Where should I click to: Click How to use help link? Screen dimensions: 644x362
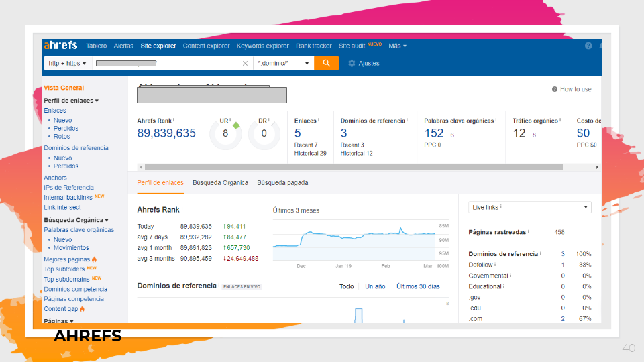(x=572, y=89)
